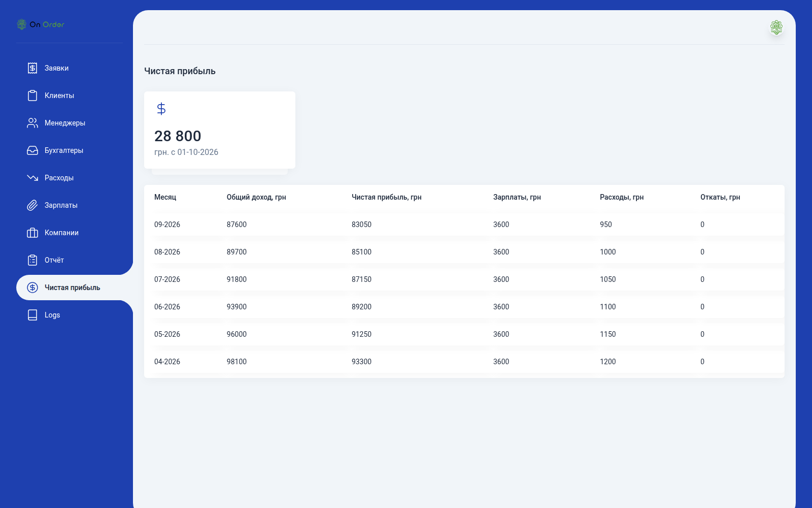Click the Клиенты clipboard icon
The height and width of the screenshot is (508, 812).
pyautogui.click(x=32, y=96)
